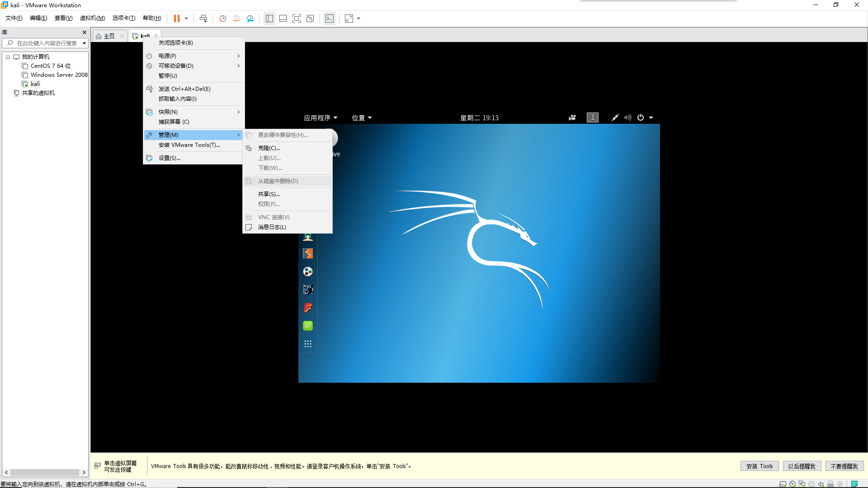Click the send Ctrl+Alt+Del toolbar icon

[x=203, y=19]
